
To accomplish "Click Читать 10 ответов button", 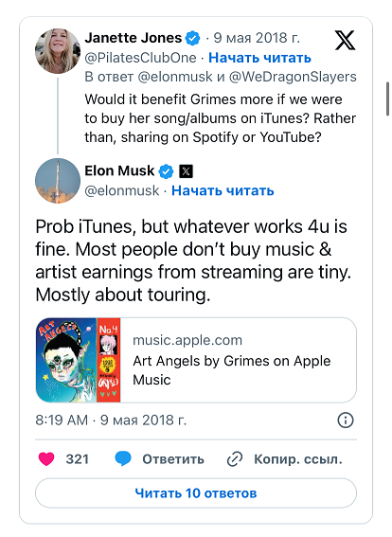I will click(196, 493).
